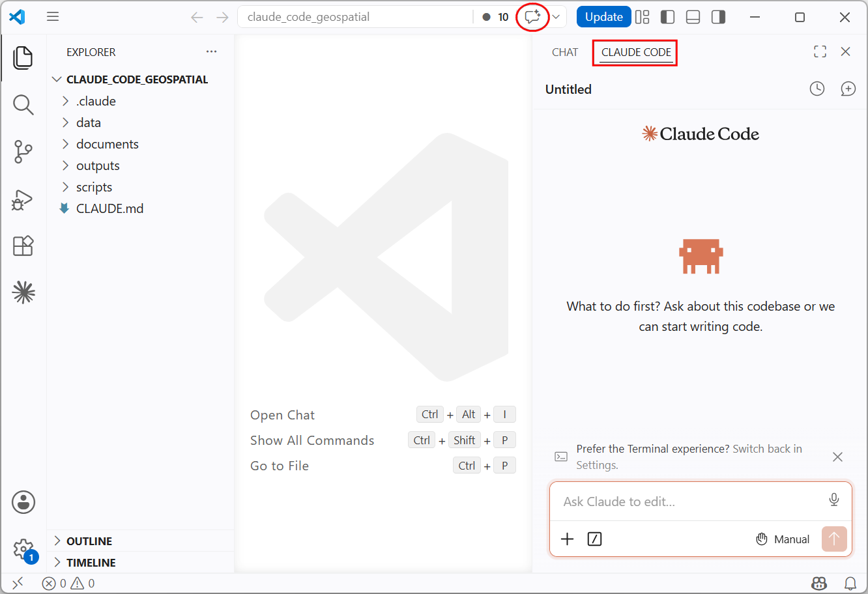This screenshot has height=594, width=868.
Task: Toggle the bottom panel
Action: pos(693,17)
